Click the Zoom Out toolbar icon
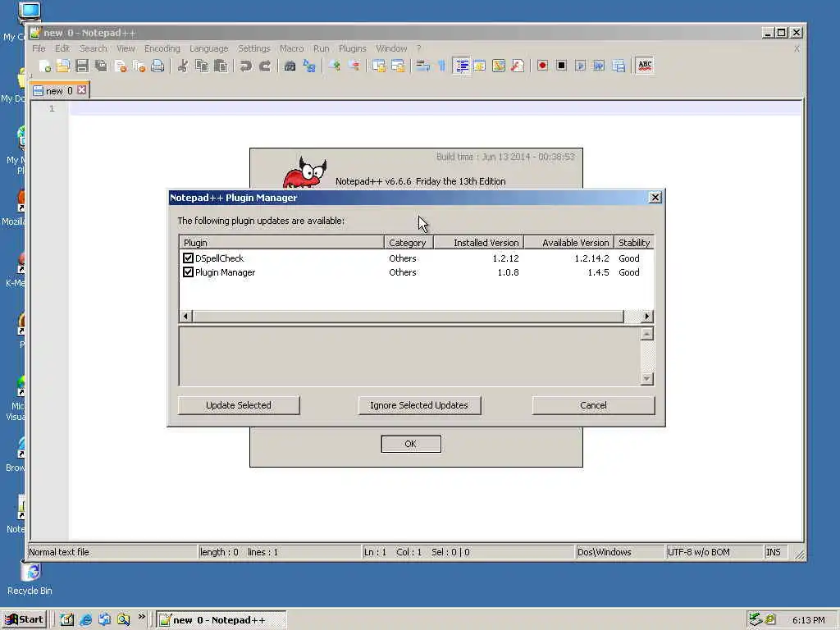 354,66
